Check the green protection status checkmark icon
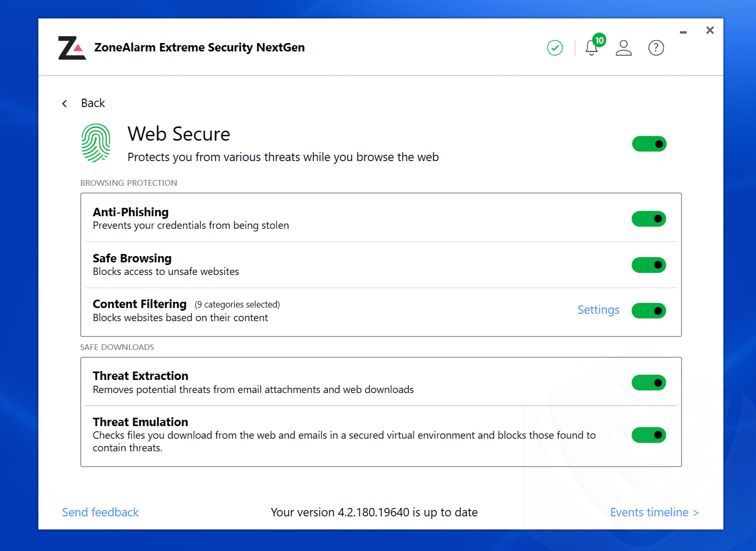 pyautogui.click(x=555, y=48)
